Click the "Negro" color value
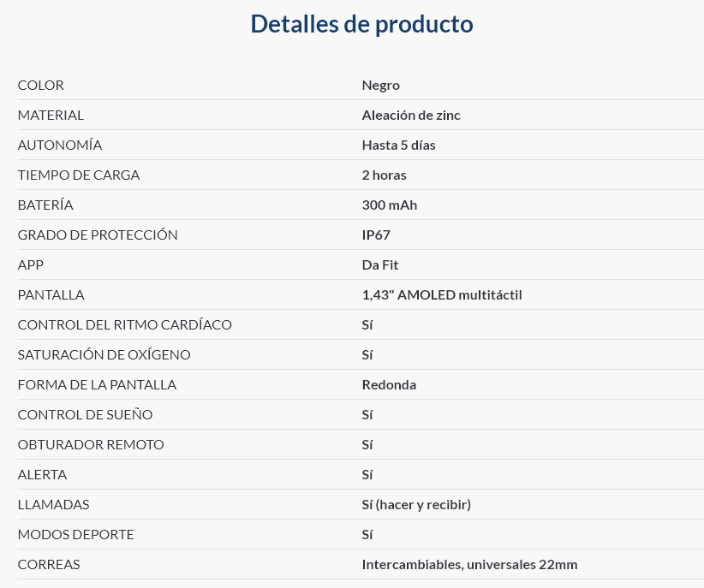The width and height of the screenshot is (704, 588). [x=381, y=86]
